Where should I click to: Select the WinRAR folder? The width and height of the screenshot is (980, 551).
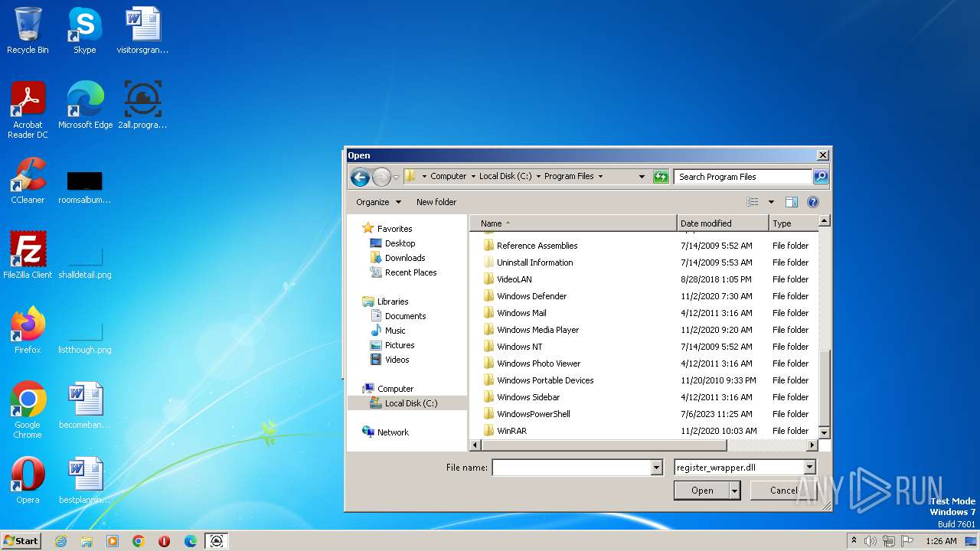coord(511,431)
